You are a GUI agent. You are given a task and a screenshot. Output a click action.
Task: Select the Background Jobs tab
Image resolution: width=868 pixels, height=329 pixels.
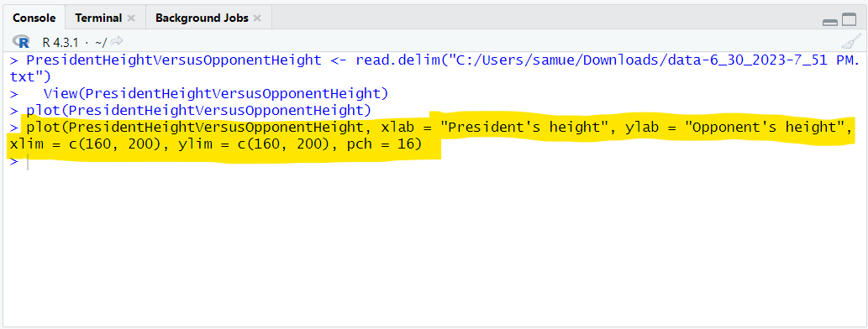[202, 18]
